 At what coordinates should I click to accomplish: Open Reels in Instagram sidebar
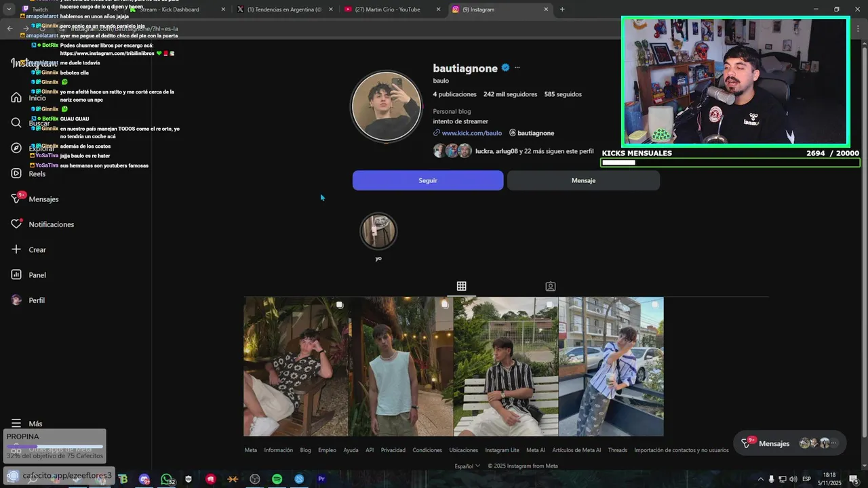tap(28, 174)
